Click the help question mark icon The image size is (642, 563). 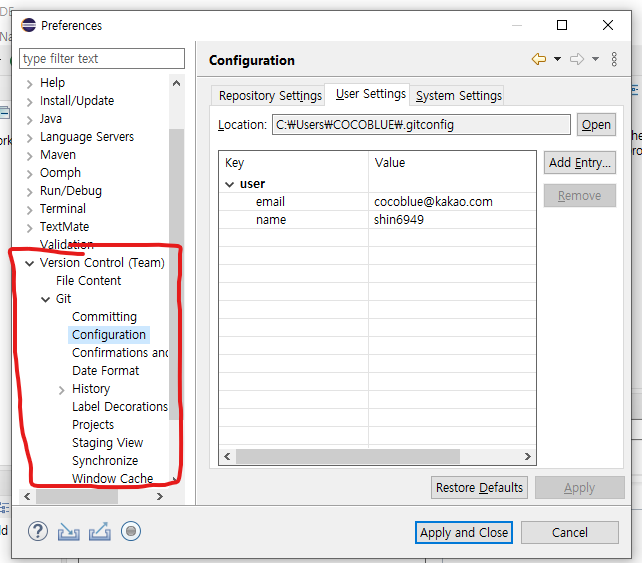(38, 531)
